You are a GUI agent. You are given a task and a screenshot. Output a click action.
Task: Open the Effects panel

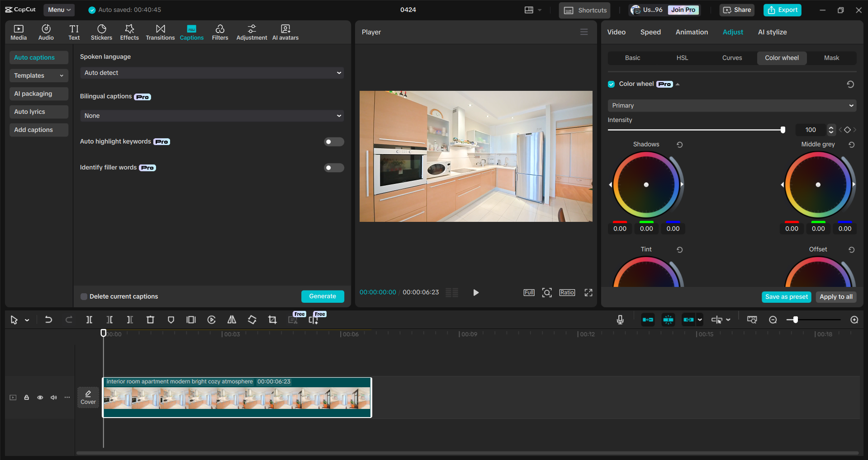129,32
